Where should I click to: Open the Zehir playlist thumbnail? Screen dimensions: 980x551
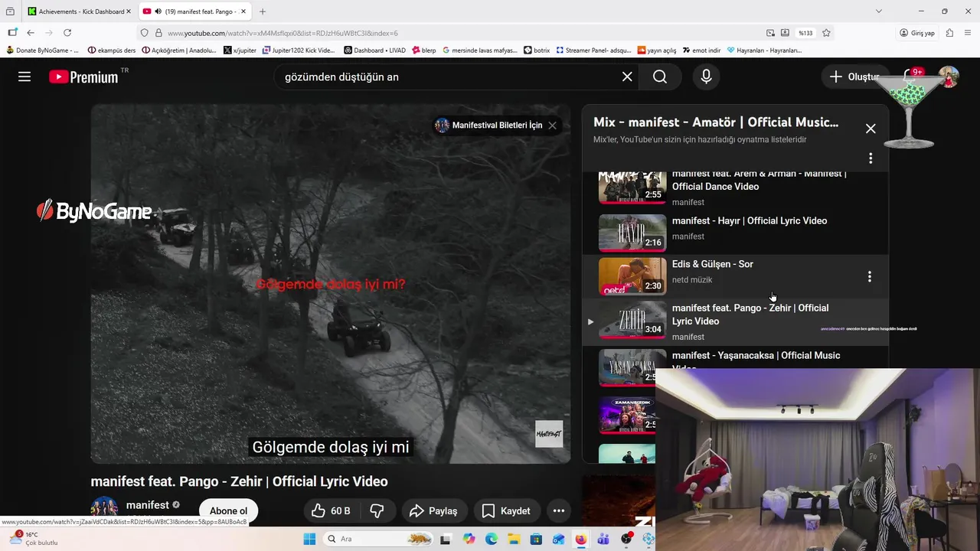[632, 319]
